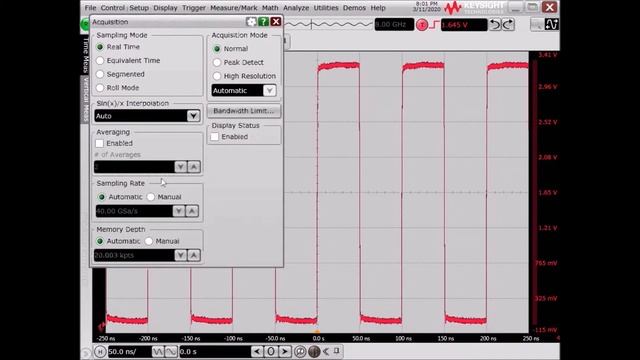640x360 pixels.
Task: Open the Trigger menu
Action: pyautogui.click(x=194, y=8)
